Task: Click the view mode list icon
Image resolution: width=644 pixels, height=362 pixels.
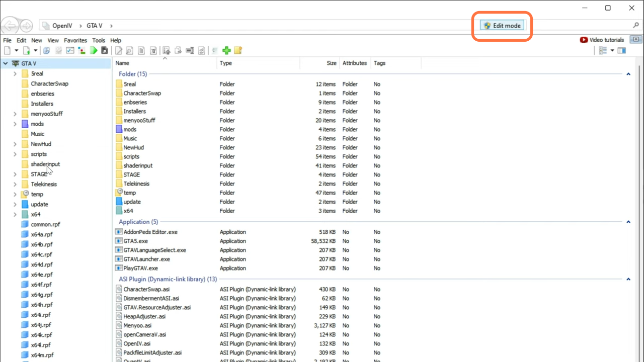Action: (x=603, y=50)
